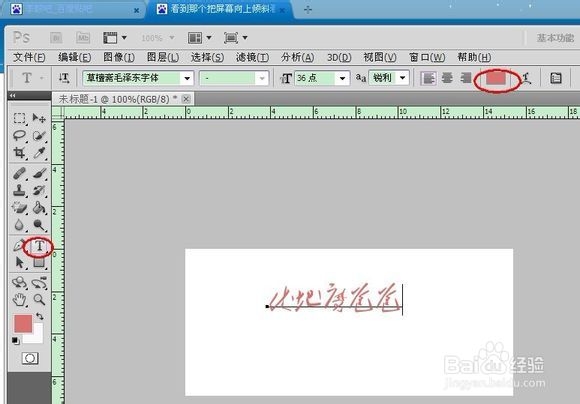Open the 编辑(E) menu
This screenshot has width=580, height=404.
pos(74,57)
